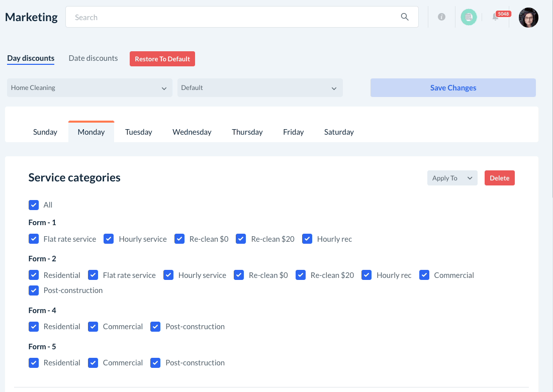Viewport: 553px width, 392px height.
Task: Select the Wednesday day tab
Action: (x=192, y=132)
